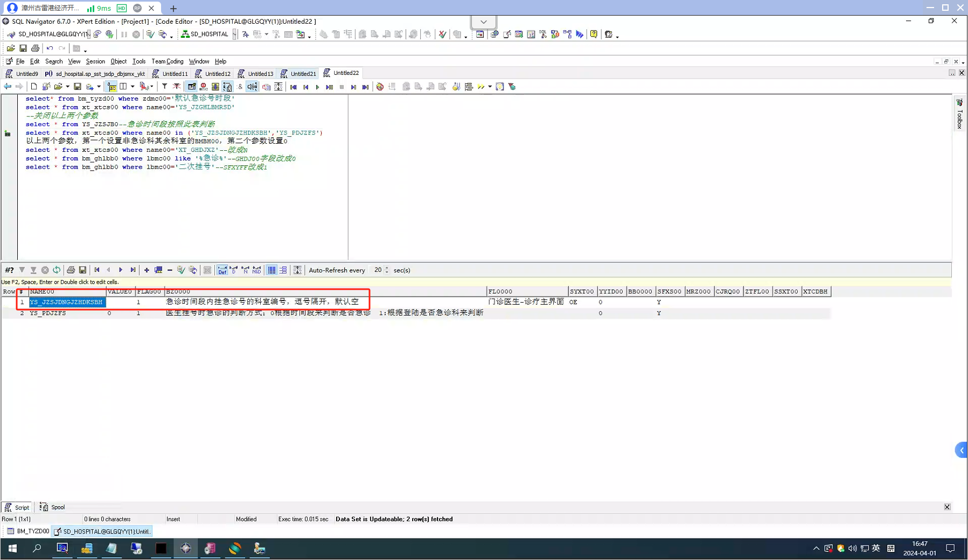Click the filter funnel icon in editor toolbar
Image resolution: width=968 pixels, height=560 pixels.
tap(164, 87)
